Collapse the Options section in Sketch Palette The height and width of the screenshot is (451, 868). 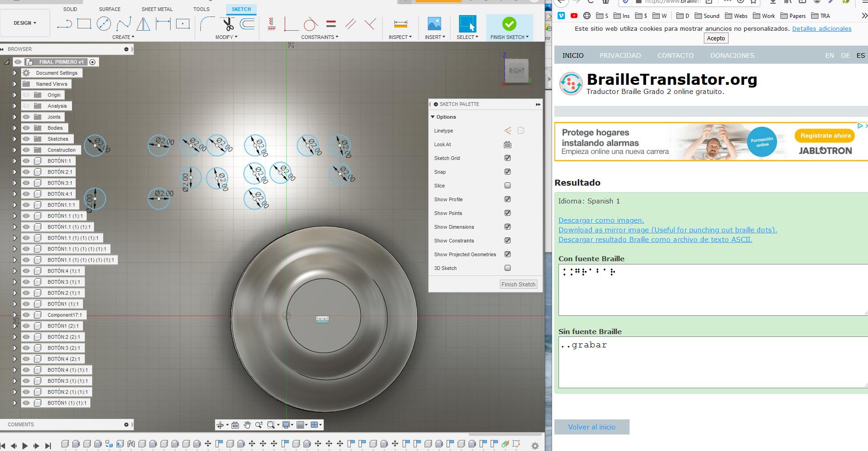432,117
